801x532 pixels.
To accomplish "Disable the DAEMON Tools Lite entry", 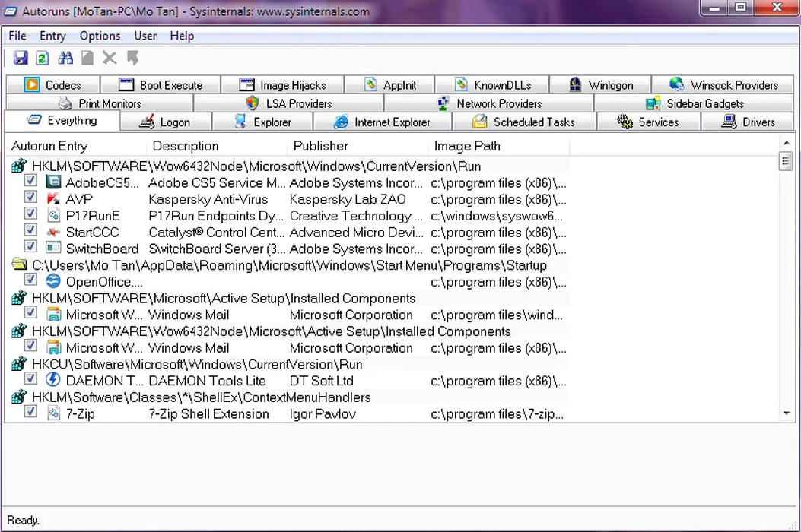I will coord(30,378).
